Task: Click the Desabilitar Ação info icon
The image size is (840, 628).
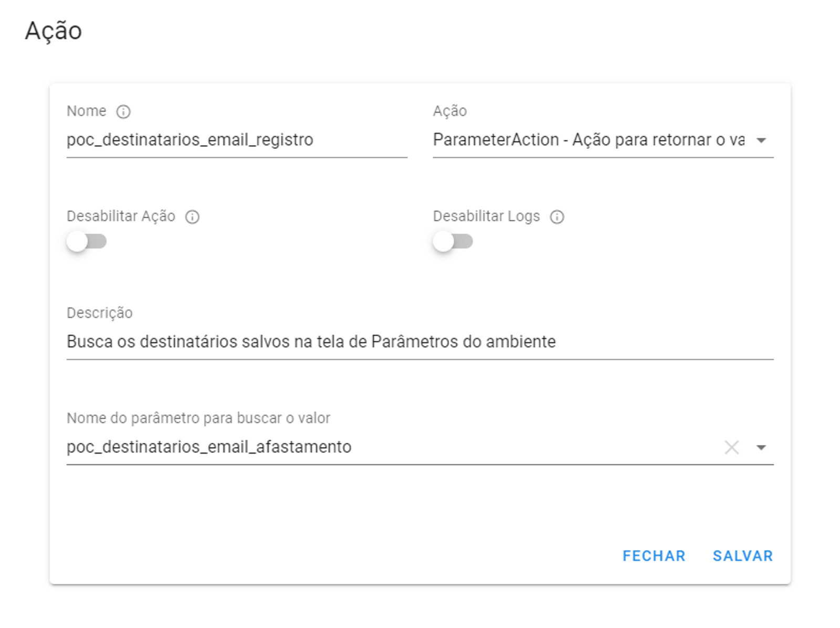Action: pos(193,217)
